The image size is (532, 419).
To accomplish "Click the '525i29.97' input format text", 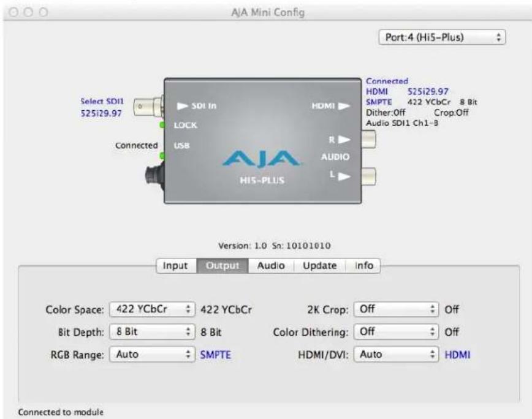I will 101,113.
